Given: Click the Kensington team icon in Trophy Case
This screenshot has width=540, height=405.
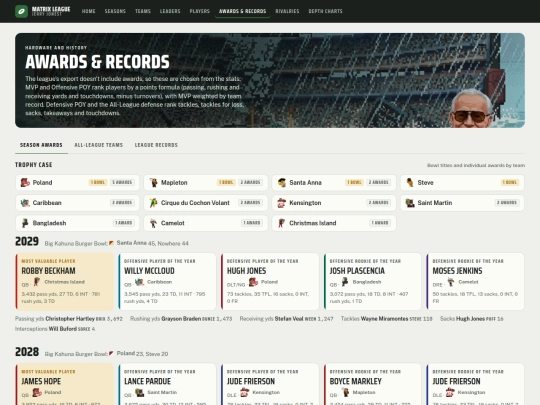Looking at the screenshot, I should (282, 203).
